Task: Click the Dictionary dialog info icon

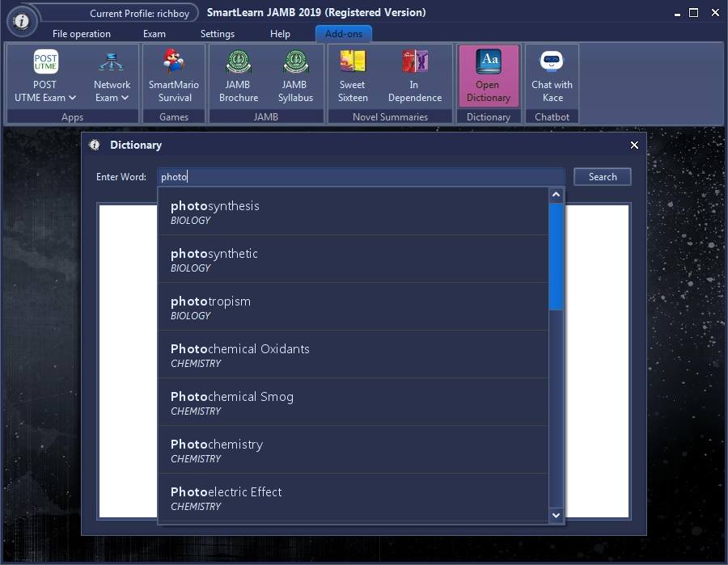Action: [95, 145]
